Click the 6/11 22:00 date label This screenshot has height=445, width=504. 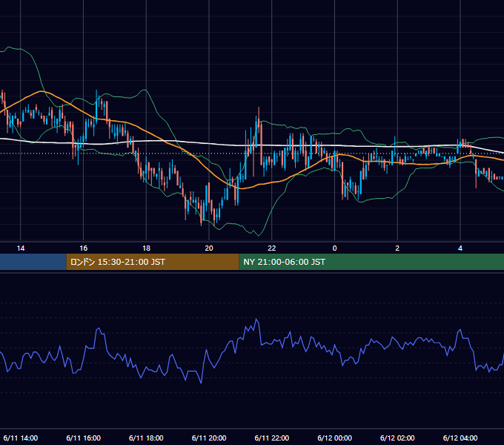pyautogui.click(x=272, y=438)
